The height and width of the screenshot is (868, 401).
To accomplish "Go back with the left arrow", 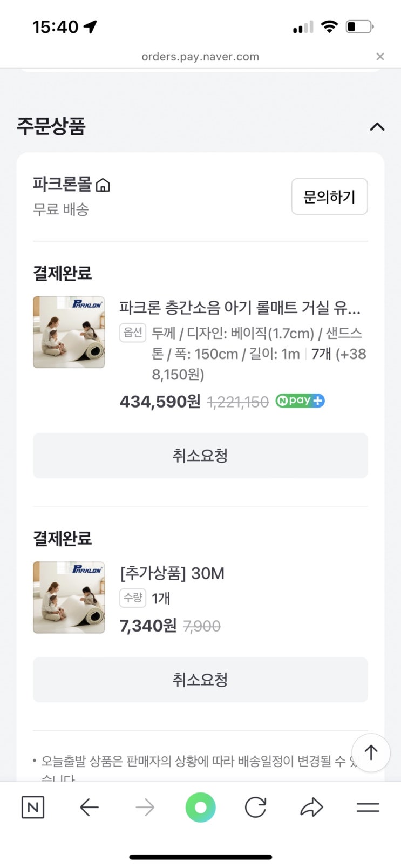I will [x=89, y=807].
